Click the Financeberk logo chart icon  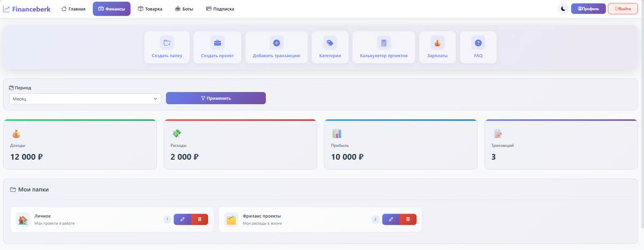(x=6, y=9)
